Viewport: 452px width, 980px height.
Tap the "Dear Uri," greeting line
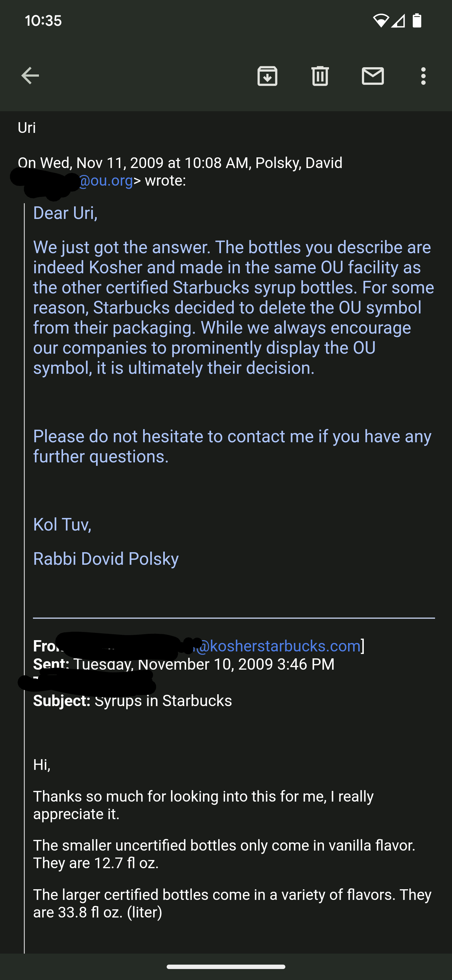65,213
